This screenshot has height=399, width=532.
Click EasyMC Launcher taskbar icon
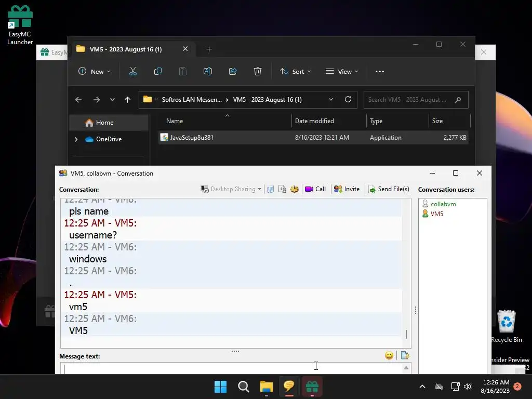(x=312, y=387)
